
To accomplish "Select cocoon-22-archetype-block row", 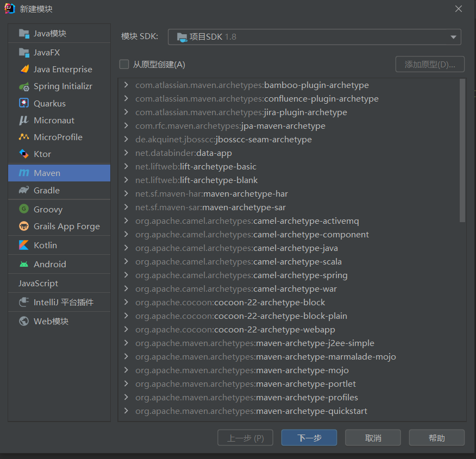I will pyautogui.click(x=289, y=302).
